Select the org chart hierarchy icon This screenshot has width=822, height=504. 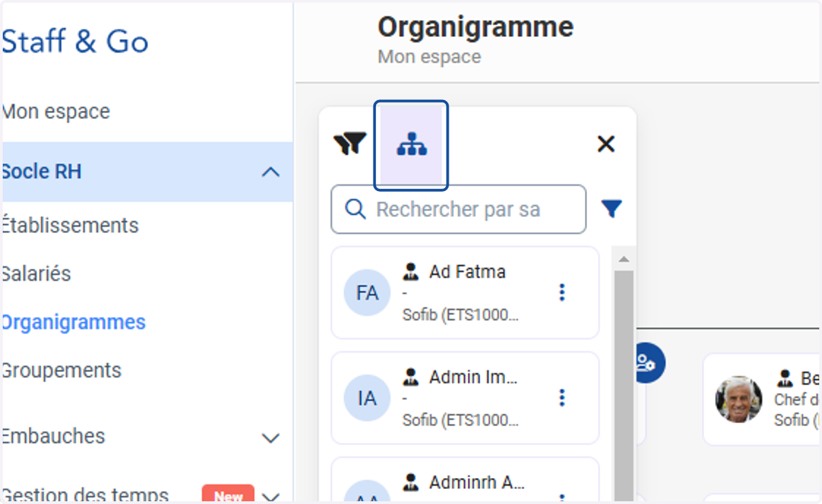click(412, 144)
